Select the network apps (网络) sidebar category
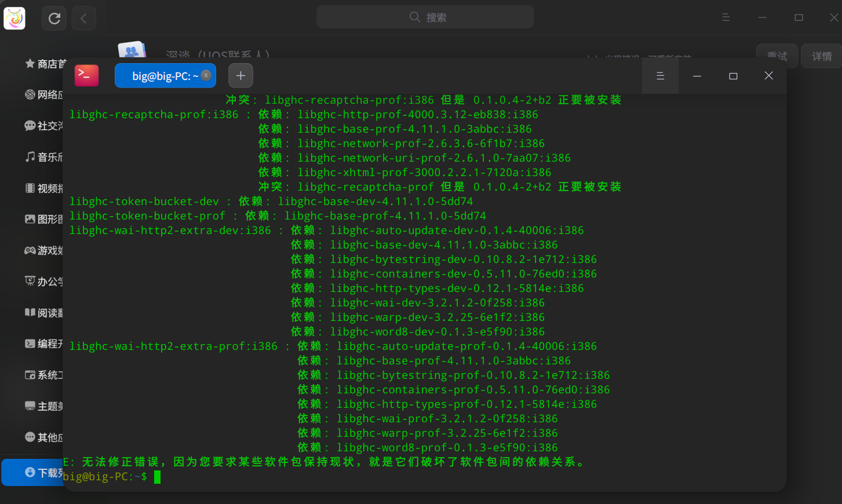This screenshot has height=504, width=842. 44,94
